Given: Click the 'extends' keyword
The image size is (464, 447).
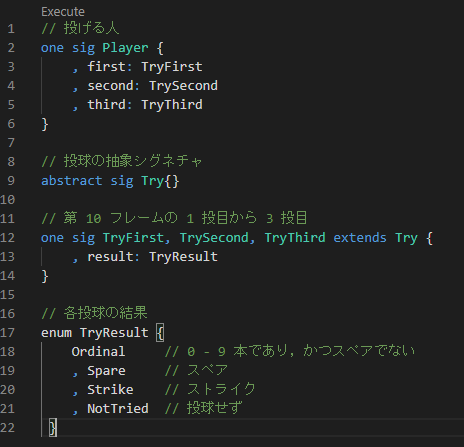Looking at the screenshot, I should (360, 238).
